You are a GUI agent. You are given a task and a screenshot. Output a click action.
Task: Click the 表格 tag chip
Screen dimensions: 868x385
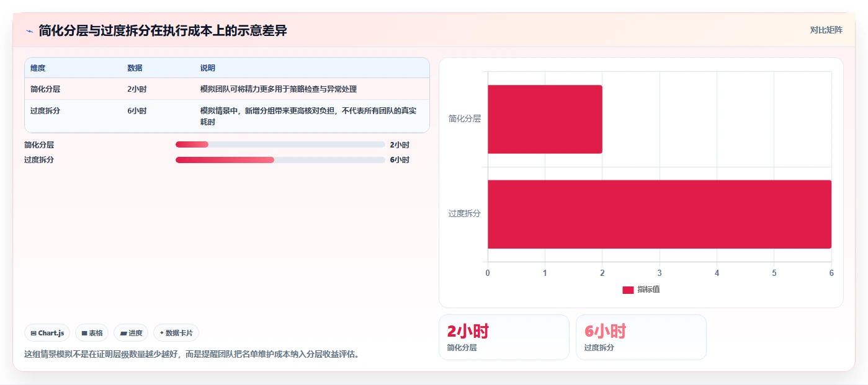(x=92, y=333)
